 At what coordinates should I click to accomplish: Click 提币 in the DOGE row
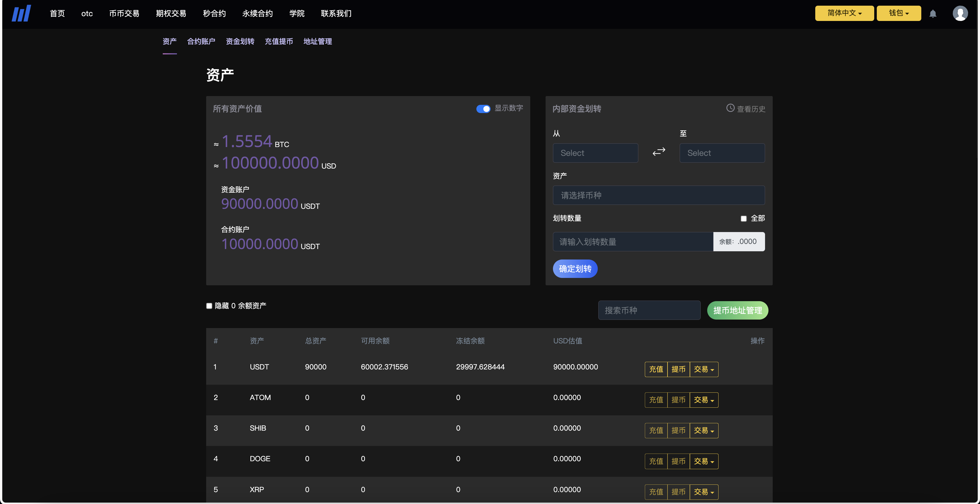pos(678,462)
